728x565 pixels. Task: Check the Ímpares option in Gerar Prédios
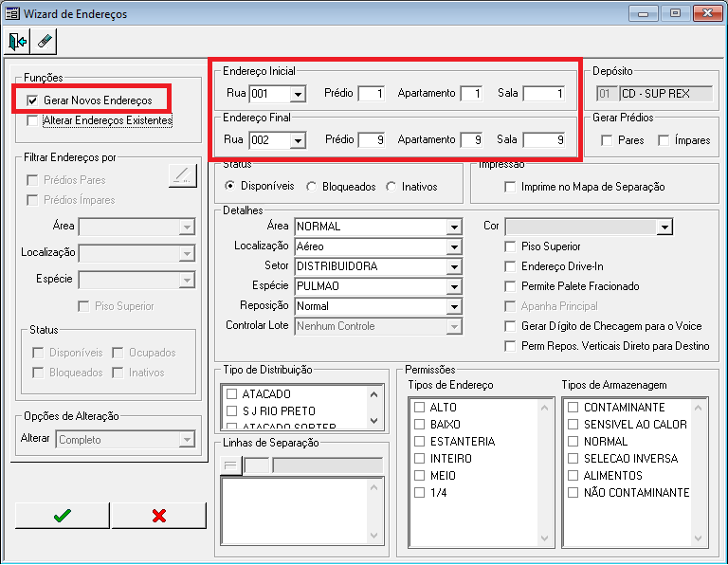[664, 140]
